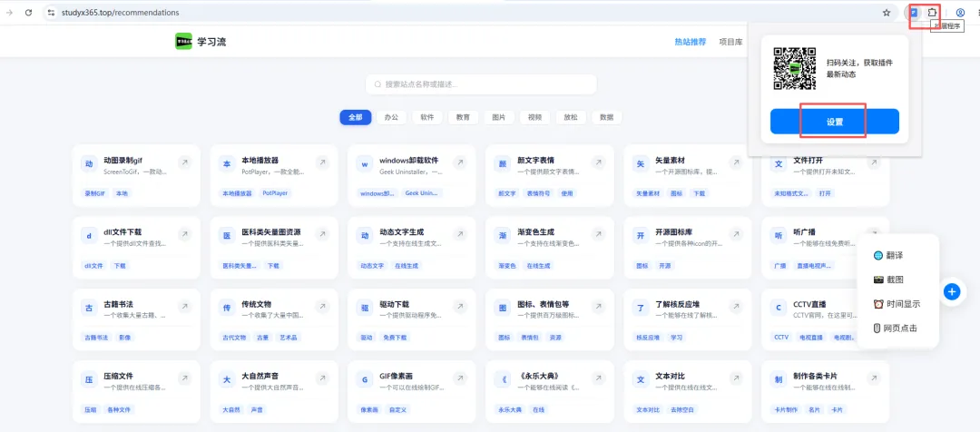Open arrow icon on 压缩文件 card

click(184, 378)
